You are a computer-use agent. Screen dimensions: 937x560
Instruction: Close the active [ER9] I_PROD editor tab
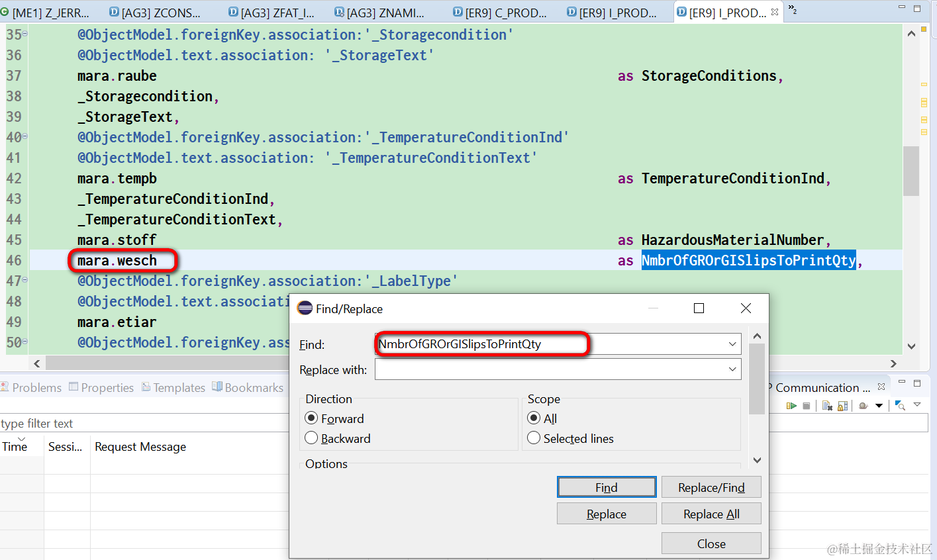click(775, 12)
